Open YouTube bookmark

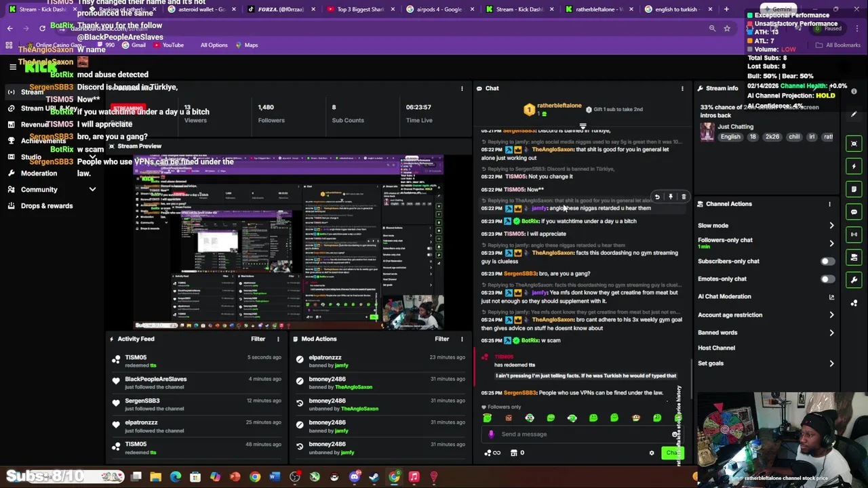coord(168,45)
